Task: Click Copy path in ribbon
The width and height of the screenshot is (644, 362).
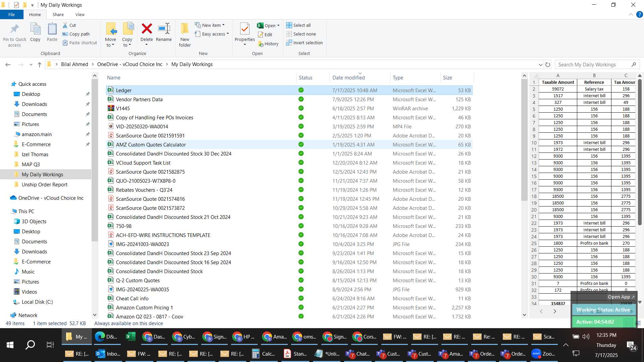Action: 76,34
